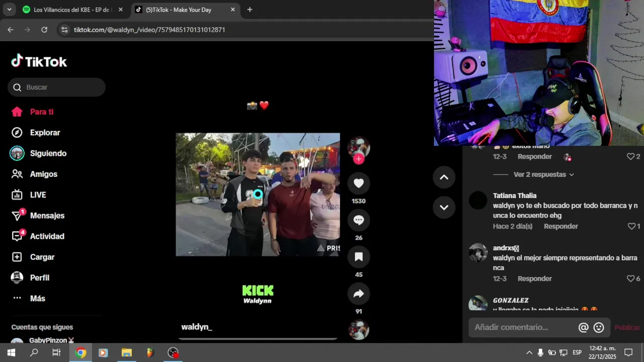Screen dimensions: 644x362
Task: Go to previous video arrow
Action: pos(444,177)
